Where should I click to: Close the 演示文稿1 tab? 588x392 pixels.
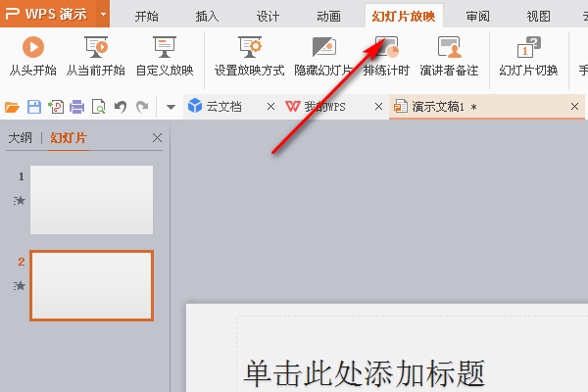tap(574, 107)
